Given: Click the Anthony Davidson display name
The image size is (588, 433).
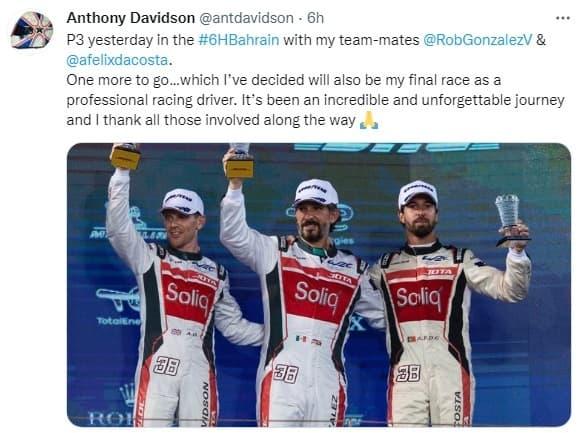Looking at the screenshot, I should tap(130, 18).
